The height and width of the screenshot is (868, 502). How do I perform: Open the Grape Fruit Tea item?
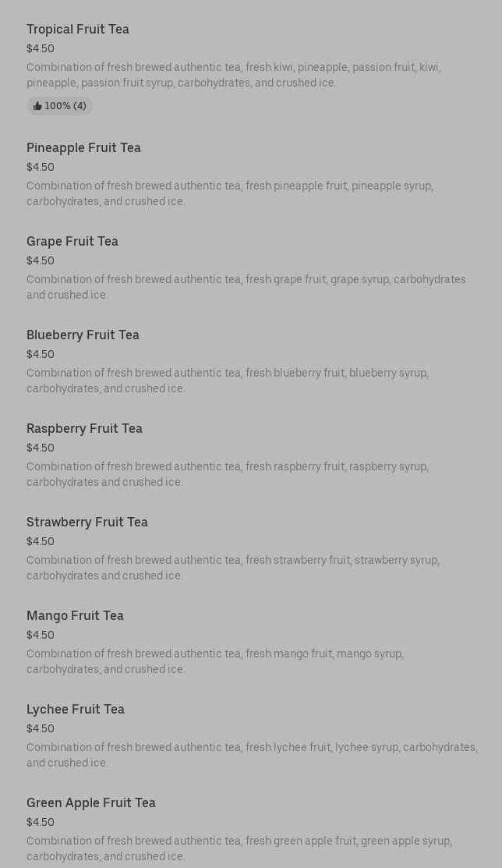[72, 242]
